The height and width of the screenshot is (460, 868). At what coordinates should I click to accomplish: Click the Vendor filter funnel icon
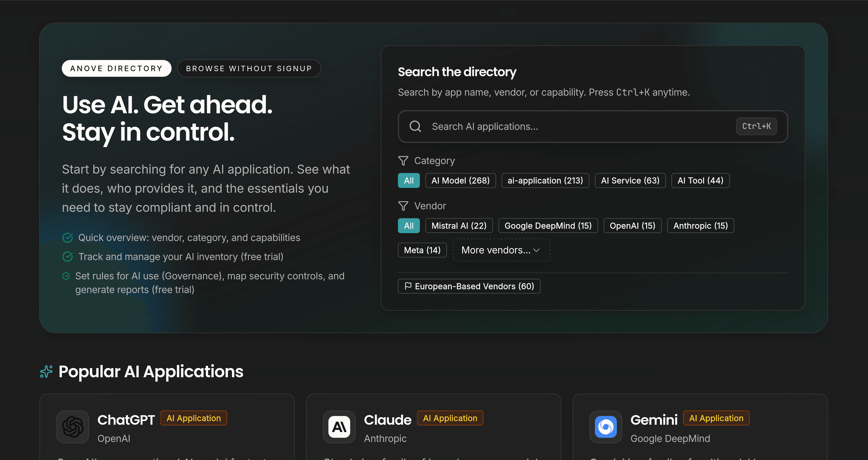pos(403,206)
